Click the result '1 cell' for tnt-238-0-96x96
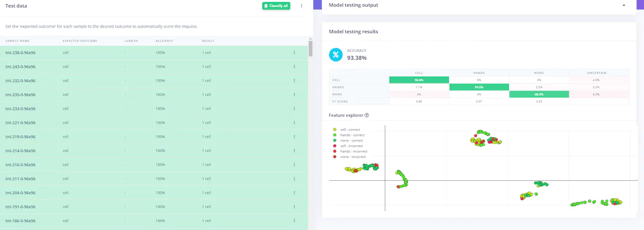Image resolution: width=644 pixels, height=230 pixels. (206, 52)
